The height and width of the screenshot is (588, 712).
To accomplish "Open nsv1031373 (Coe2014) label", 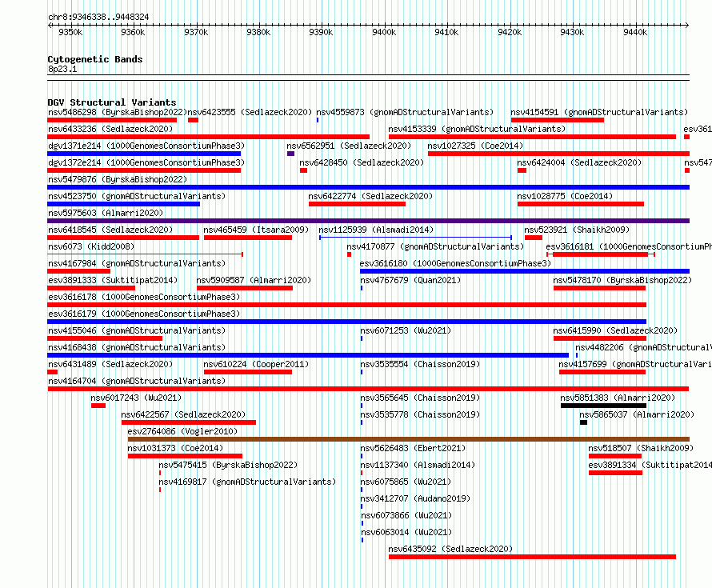I will (175, 448).
